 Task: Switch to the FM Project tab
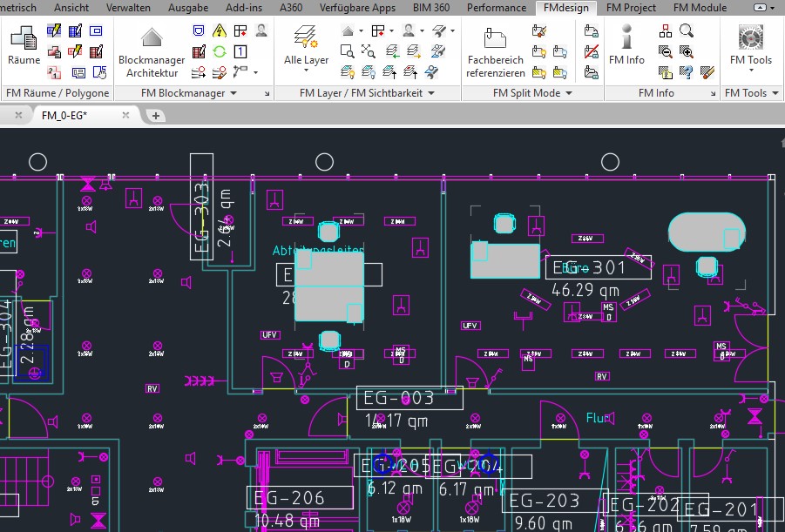tap(631, 8)
